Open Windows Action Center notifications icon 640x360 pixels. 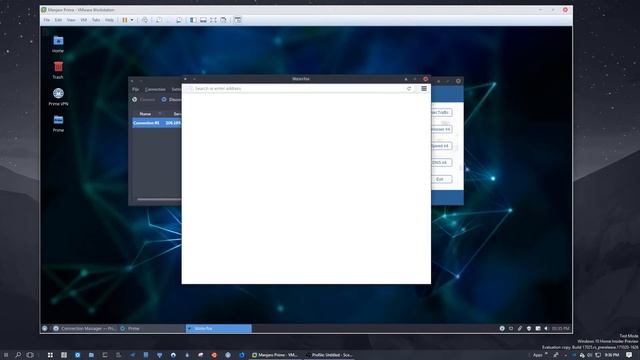point(629,355)
